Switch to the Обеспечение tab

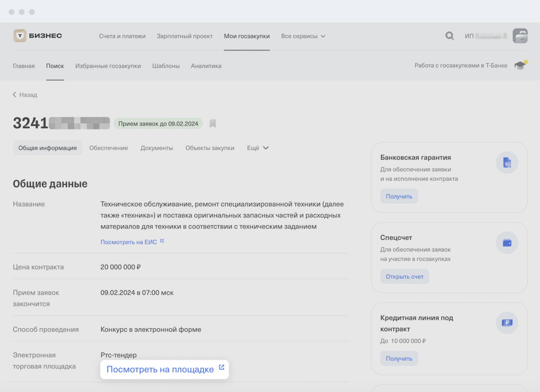click(109, 148)
